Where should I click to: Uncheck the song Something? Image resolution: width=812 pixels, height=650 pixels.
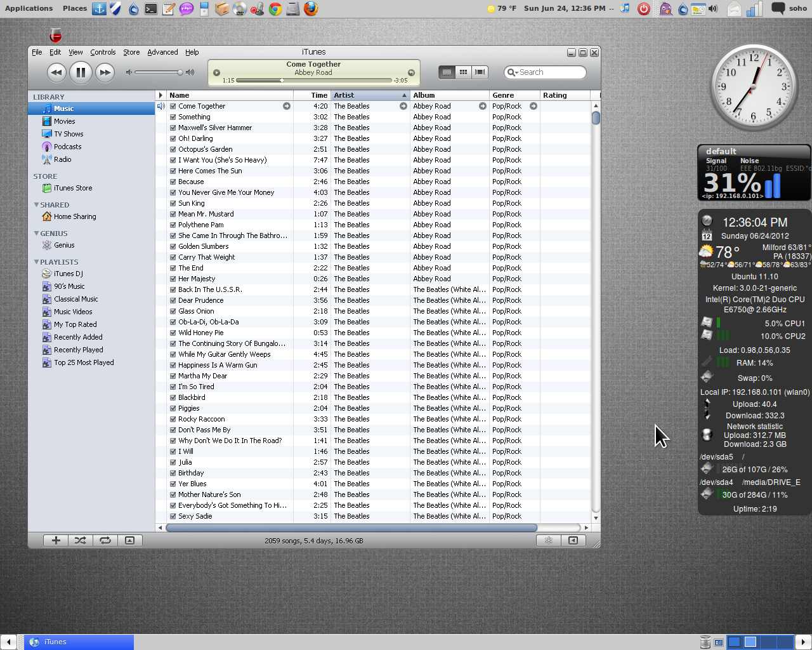click(173, 117)
